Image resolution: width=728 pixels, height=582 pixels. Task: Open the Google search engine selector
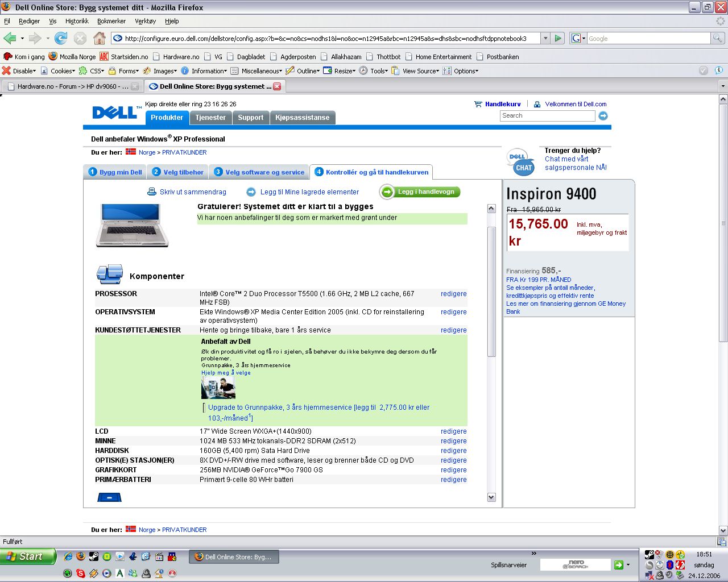[578, 38]
